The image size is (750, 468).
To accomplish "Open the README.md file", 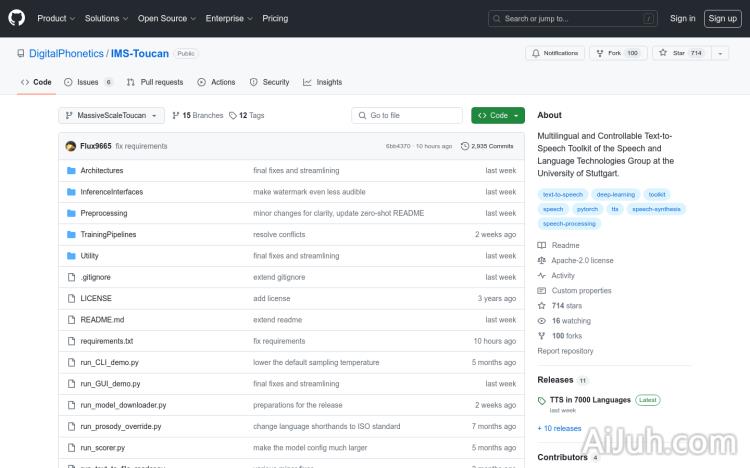I will (102, 320).
